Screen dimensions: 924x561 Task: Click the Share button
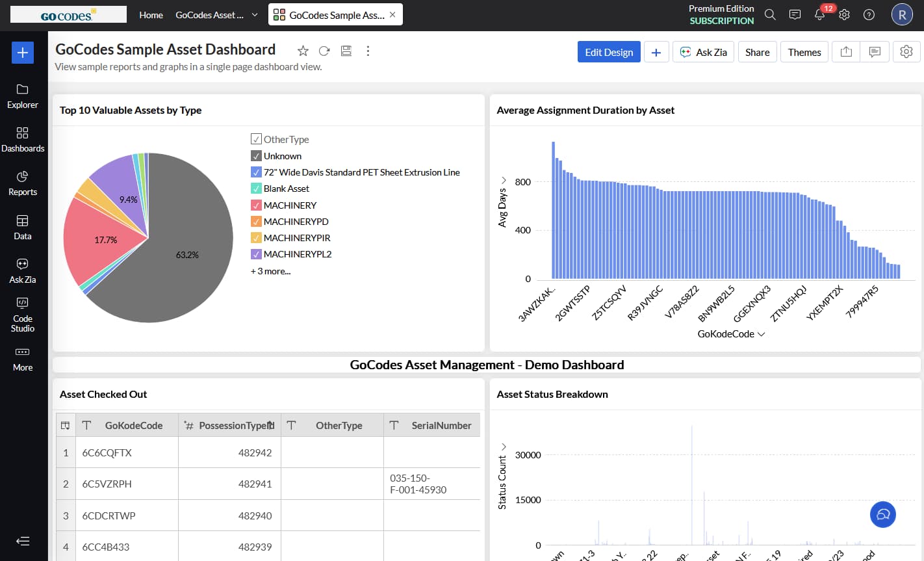757,51
